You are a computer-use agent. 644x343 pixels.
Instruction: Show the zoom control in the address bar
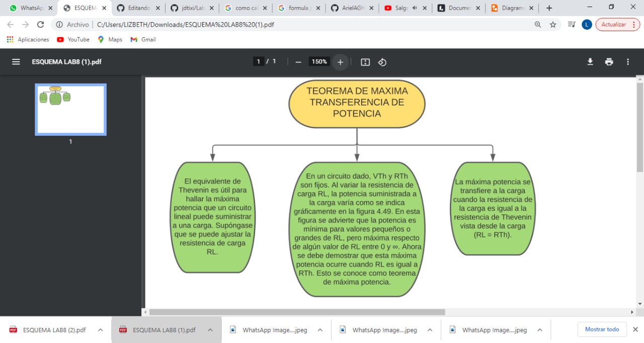coord(537,24)
